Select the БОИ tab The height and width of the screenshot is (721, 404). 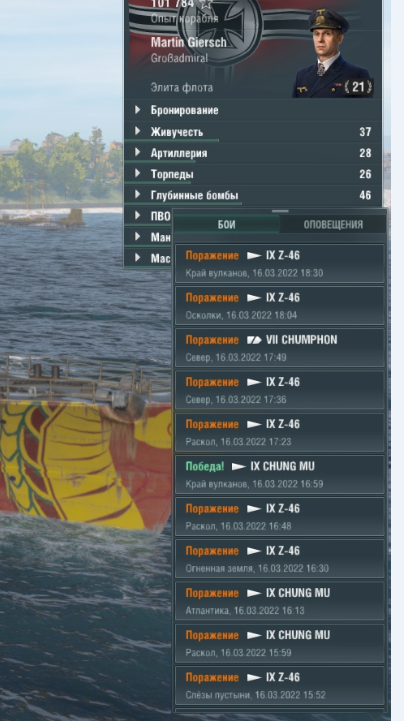click(227, 225)
